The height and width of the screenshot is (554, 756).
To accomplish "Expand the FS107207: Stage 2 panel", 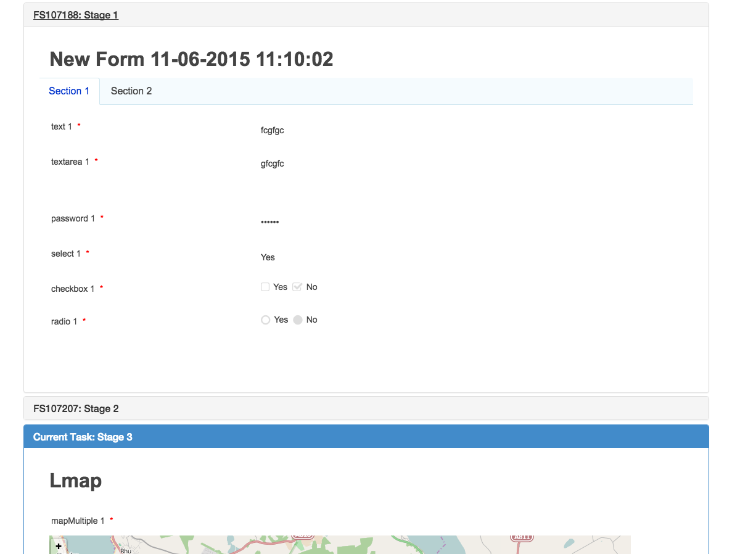I will pyautogui.click(x=76, y=408).
